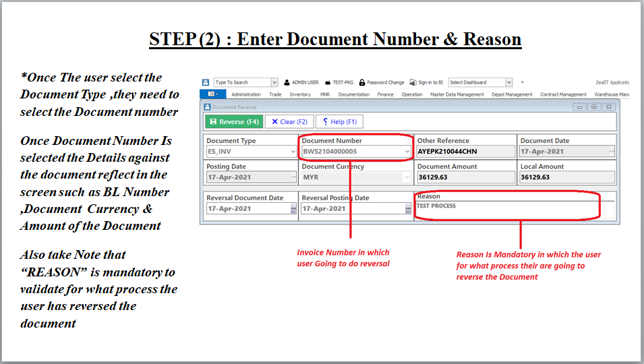Open the Finance menu
644x364 pixels.
[x=385, y=94]
